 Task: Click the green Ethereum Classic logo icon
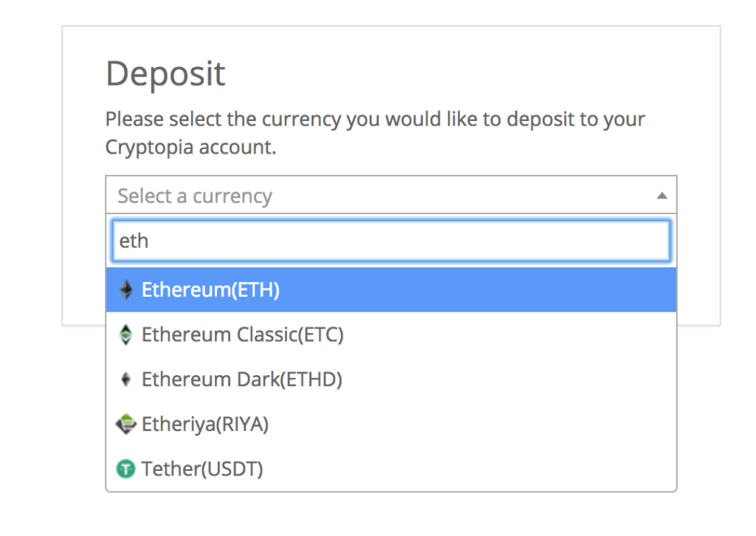tap(126, 334)
